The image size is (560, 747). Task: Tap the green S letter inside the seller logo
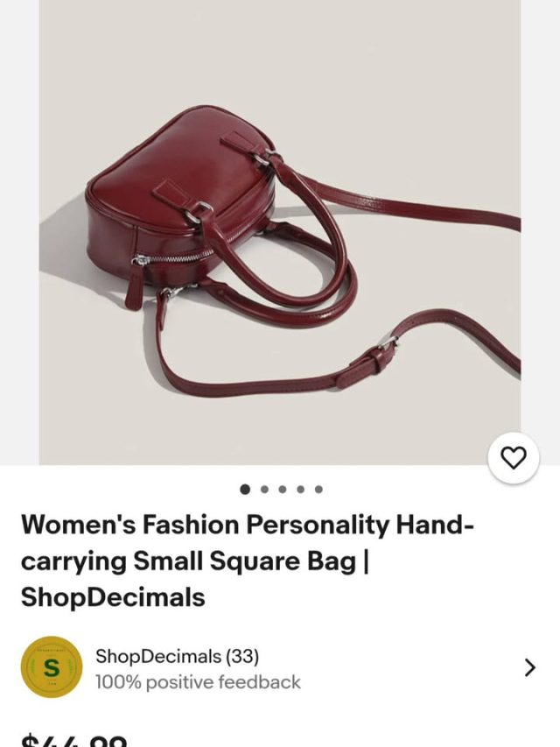[52, 667]
